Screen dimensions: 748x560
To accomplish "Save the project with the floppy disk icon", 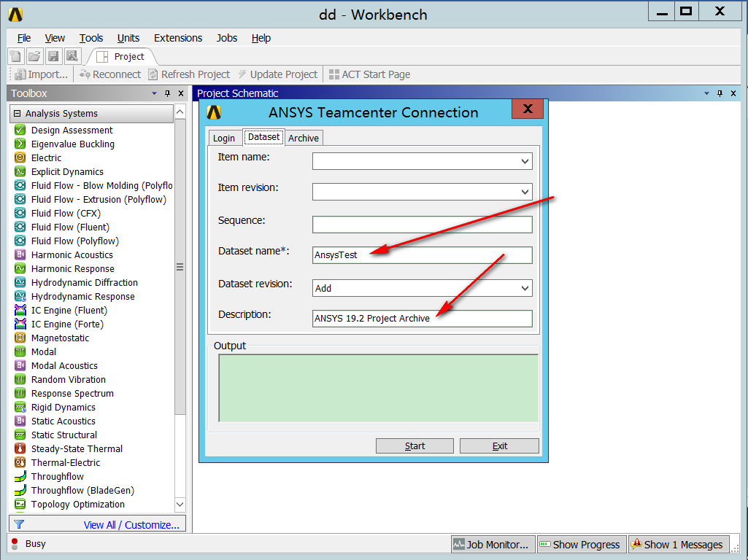I will [x=53, y=55].
